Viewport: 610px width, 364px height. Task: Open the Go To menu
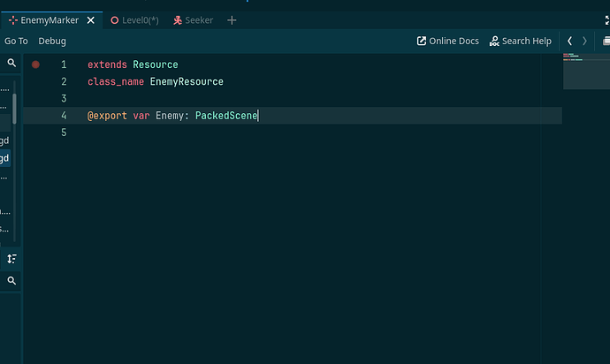(x=16, y=41)
